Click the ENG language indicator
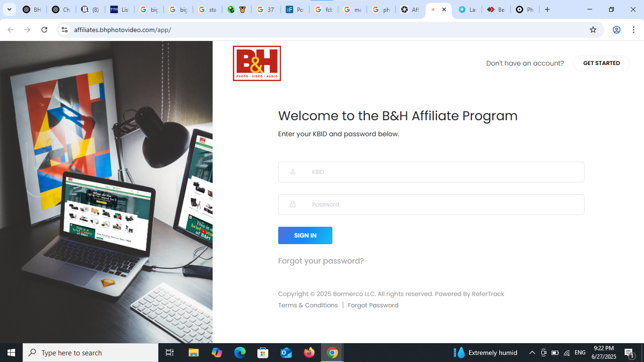Screen dimensions: 644x362 coord(580,353)
